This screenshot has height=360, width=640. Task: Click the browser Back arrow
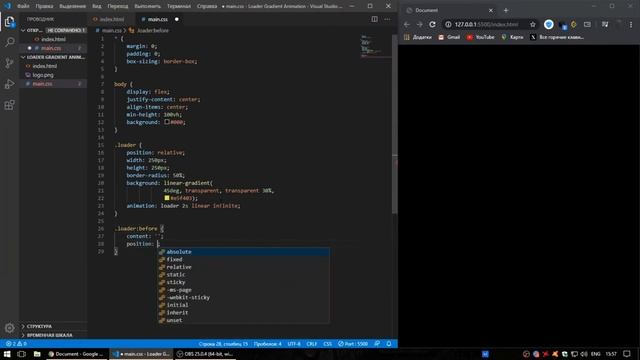pos(407,24)
